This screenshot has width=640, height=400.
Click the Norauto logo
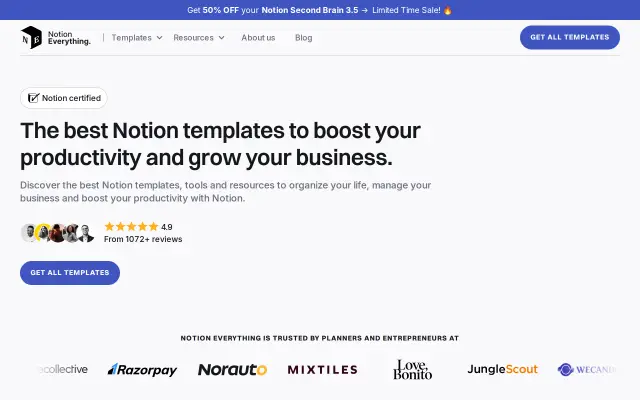[232, 370]
